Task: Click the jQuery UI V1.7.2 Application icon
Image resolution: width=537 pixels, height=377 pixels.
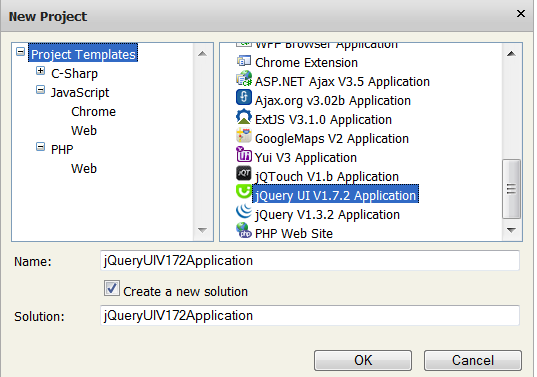Action: click(x=244, y=192)
